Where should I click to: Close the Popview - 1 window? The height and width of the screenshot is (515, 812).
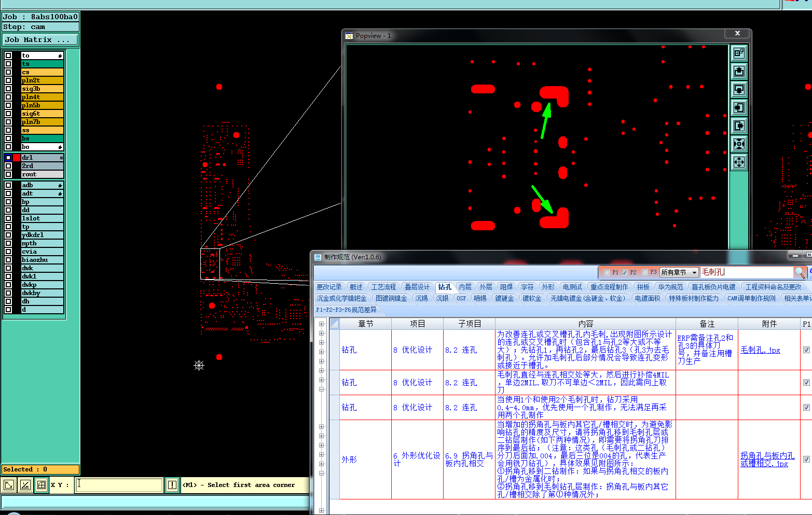737,33
